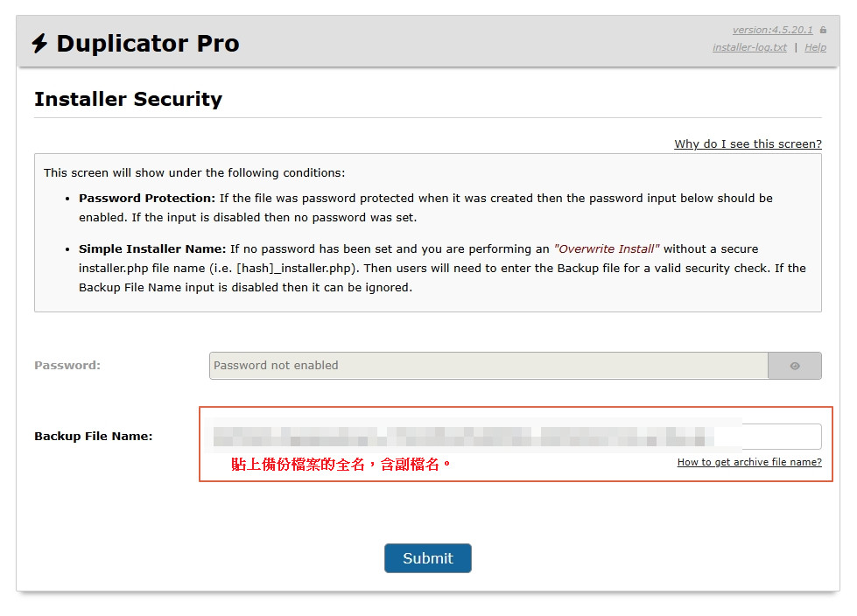This screenshot has height=616, width=857.
Task: Click the italic "Overwrite Install" text
Action: 607,249
